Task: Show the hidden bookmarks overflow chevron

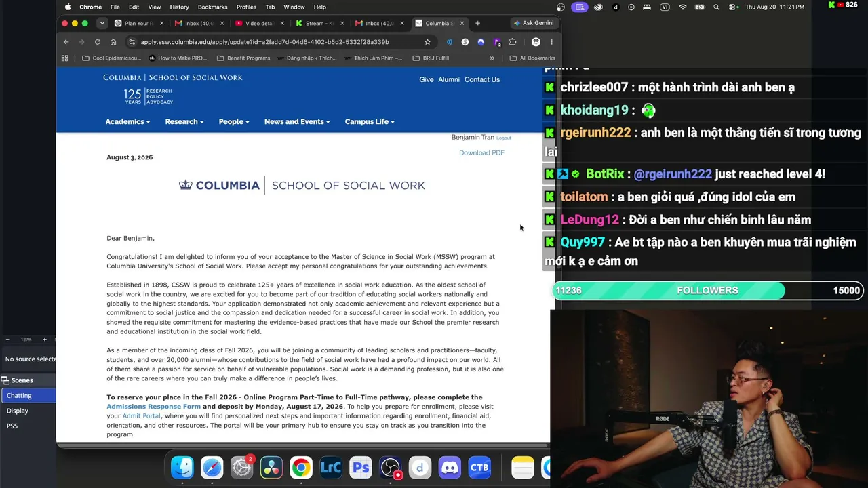Action: [x=492, y=58]
